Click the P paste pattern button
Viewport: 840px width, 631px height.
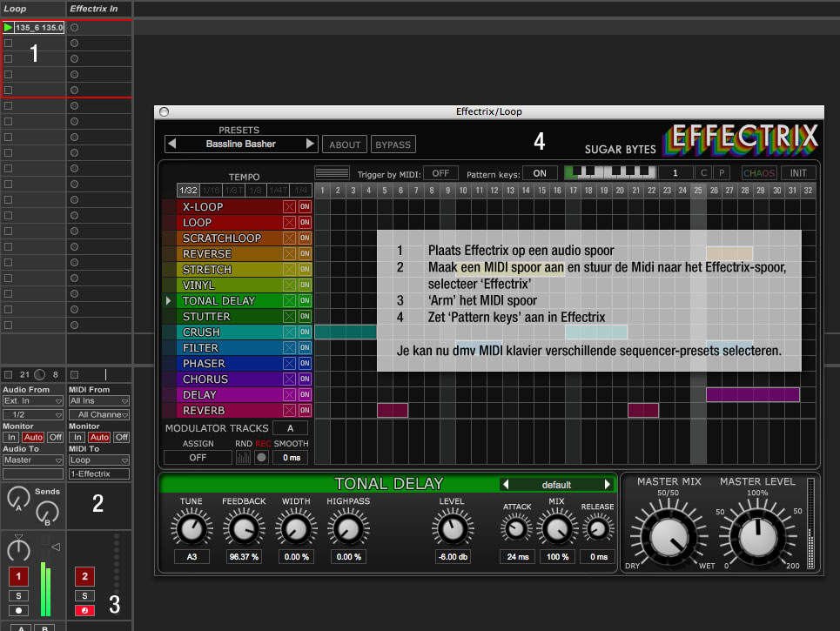tap(722, 173)
